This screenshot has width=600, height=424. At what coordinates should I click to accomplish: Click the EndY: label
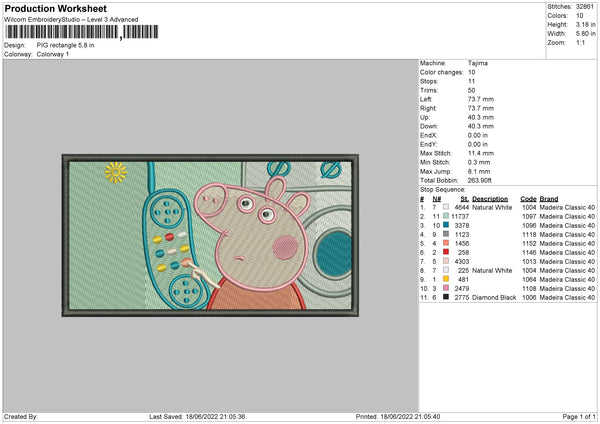tap(428, 144)
